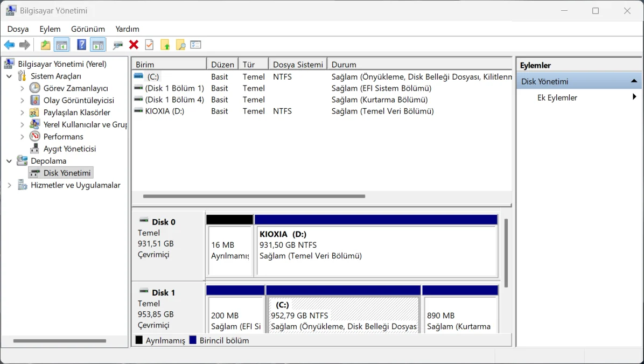
Task: Click the Bilgisayar Yönetimi (Yerel) root icon
Action: pos(9,64)
